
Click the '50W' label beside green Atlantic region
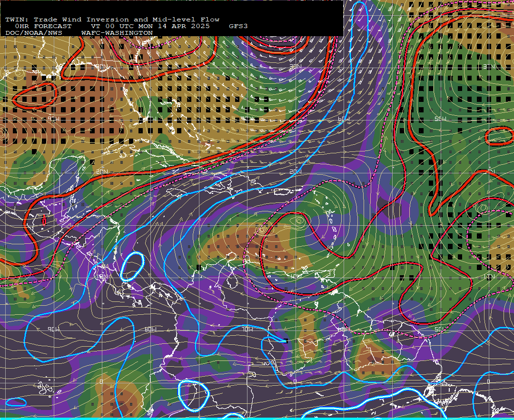[x=440, y=119]
